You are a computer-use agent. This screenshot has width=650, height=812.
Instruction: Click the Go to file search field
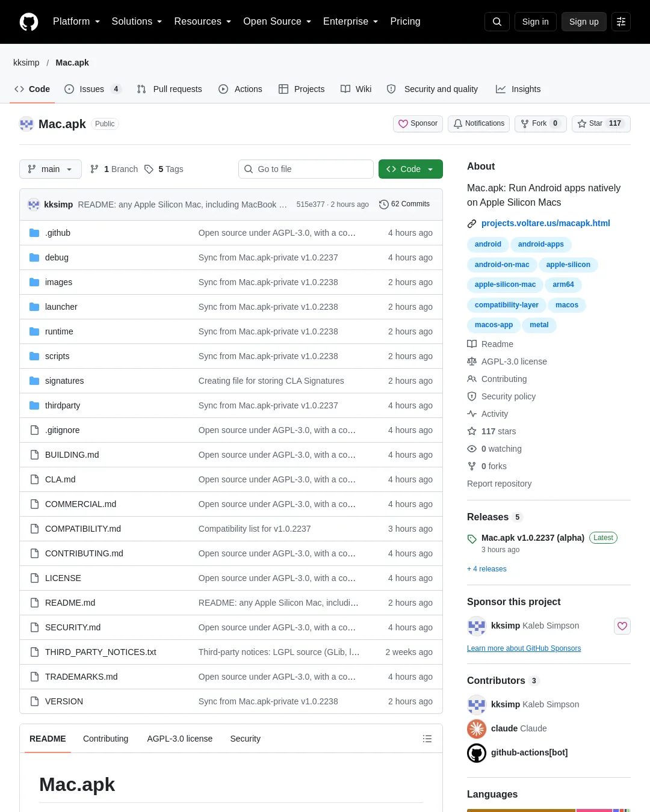pos(306,169)
